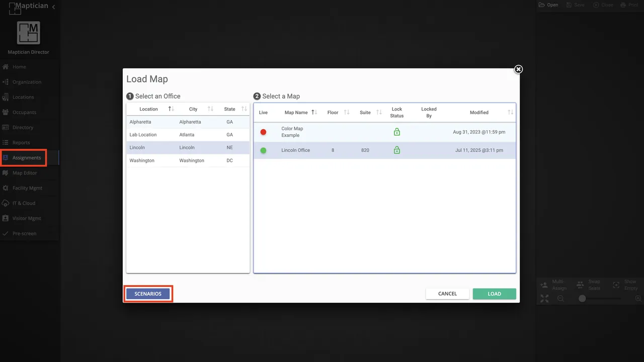Viewport: 644px width, 362px height.
Task: Collapse the sidebar with the chevron beside Maptician
Action: tap(53, 7)
